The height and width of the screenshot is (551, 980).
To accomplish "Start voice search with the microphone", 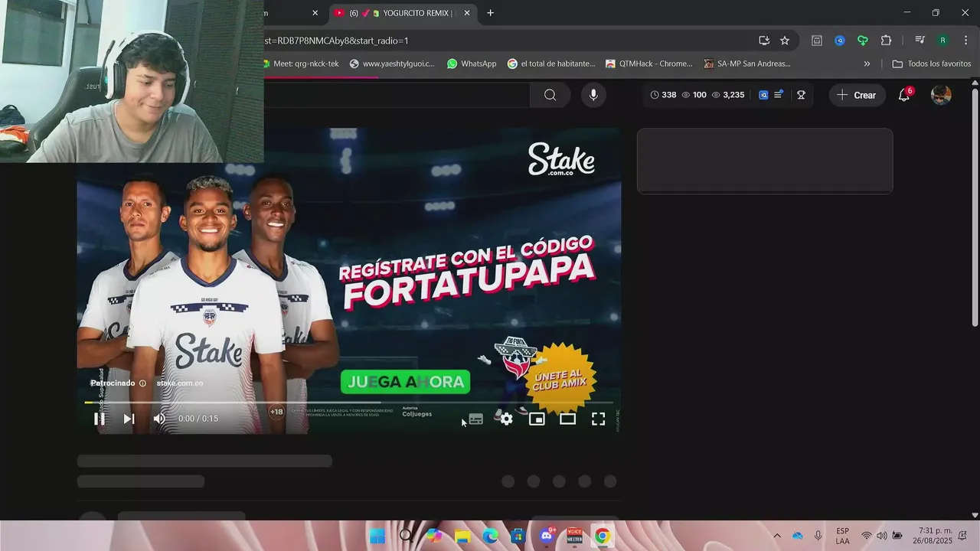I will point(593,95).
